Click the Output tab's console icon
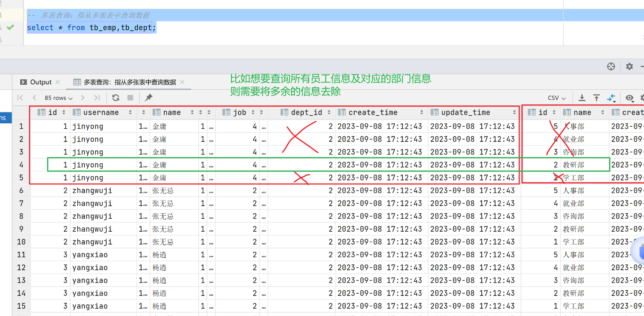The image size is (644, 316). pos(24,82)
